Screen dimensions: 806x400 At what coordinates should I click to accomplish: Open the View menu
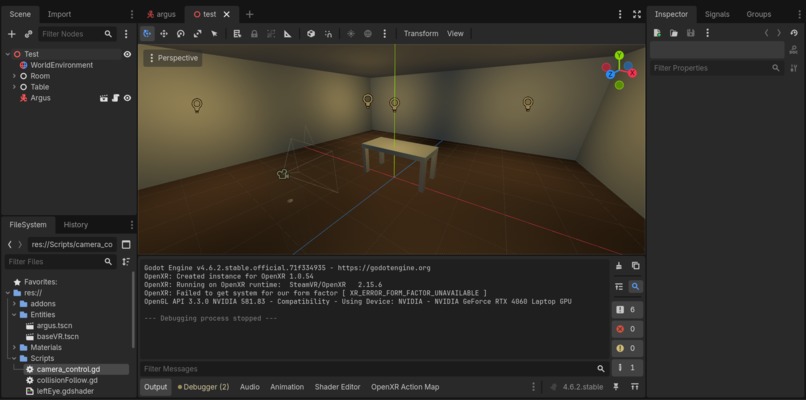pos(455,33)
